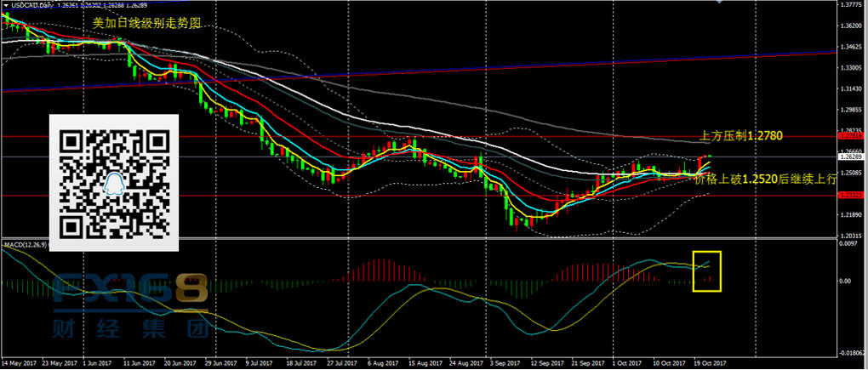Select the annotation text ending in 1.2780

point(740,135)
